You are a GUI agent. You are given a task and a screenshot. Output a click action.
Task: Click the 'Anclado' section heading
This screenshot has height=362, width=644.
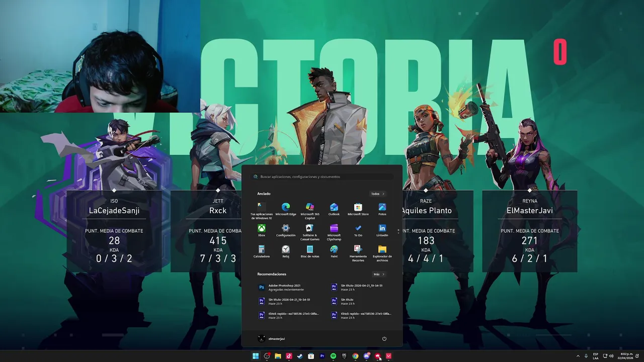click(x=264, y=194)
